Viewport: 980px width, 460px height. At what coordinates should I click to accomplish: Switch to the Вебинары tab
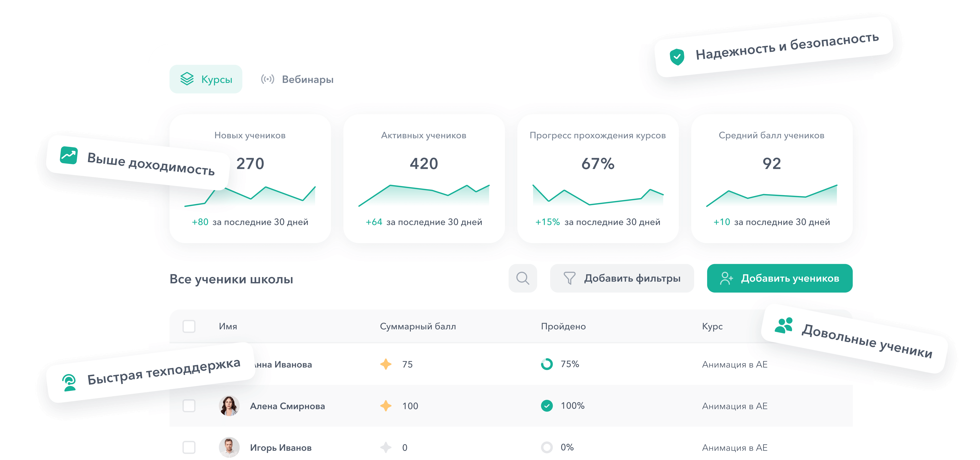(x=307, y=79)
